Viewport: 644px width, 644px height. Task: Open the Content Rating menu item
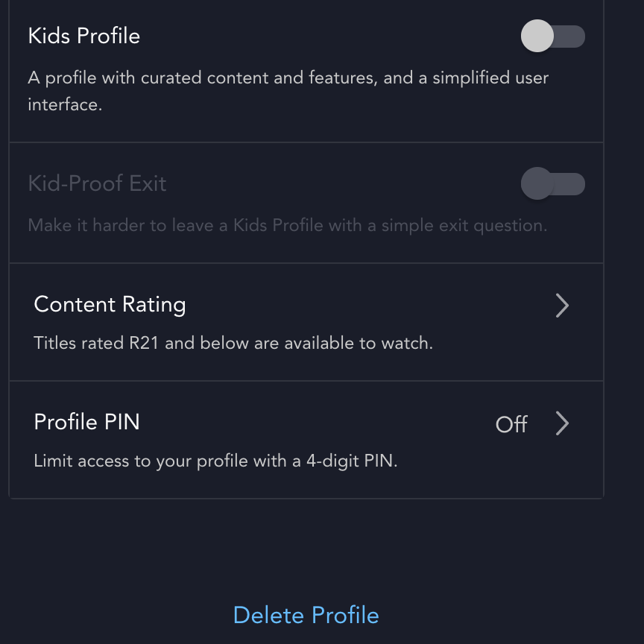pos(110,305)
